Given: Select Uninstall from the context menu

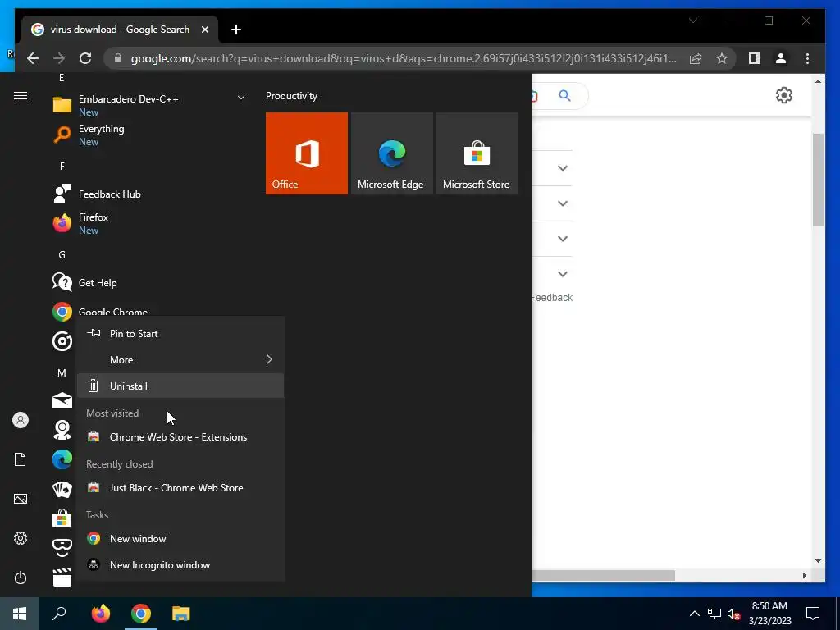Looking at the screenshot, I should (x=180, y=386).
